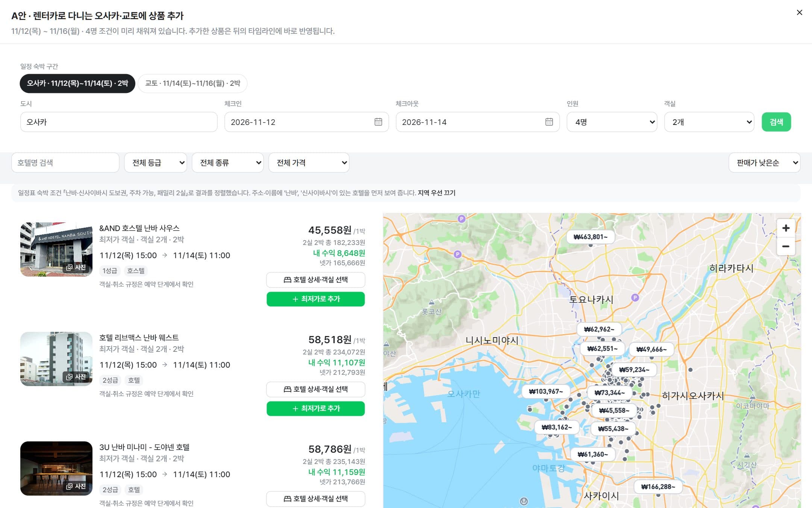Click the green 검색 button
Screen dimensions: 812x508
[x=776, y=122]
